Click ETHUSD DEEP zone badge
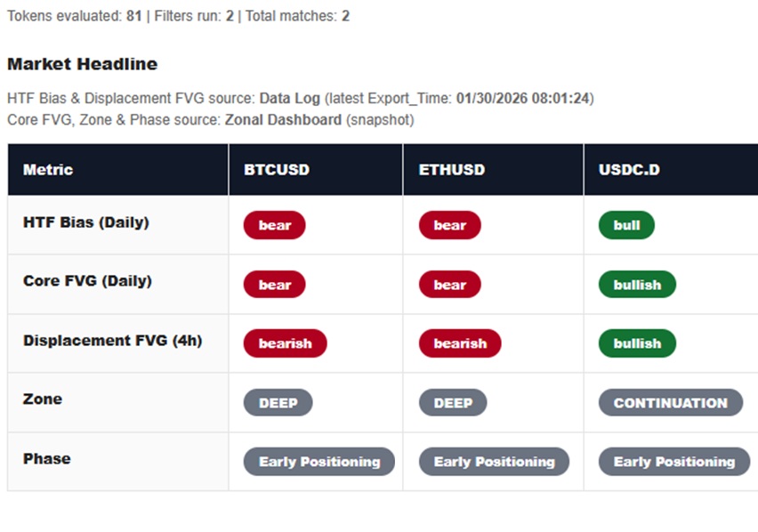 pos(453,402)
